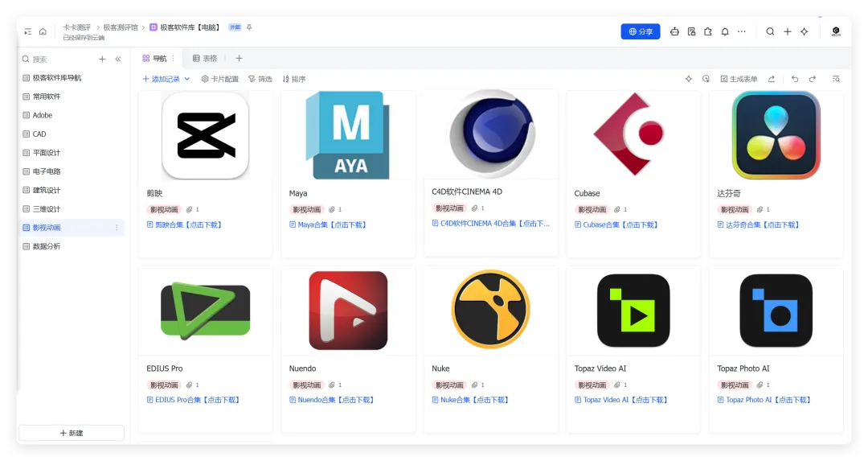Open the Nuke合集【点击下载】 link
Screen dimensions: 868x461
coord(470,400)
